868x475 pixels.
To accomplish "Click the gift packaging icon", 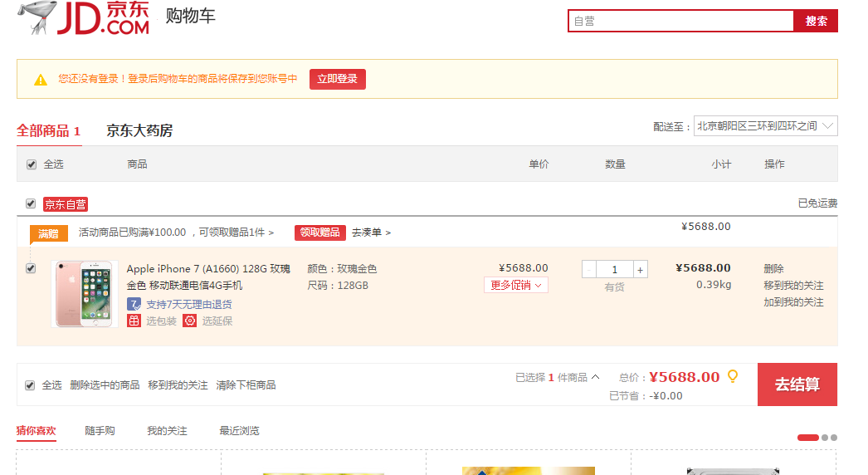I will click(134, 321).
